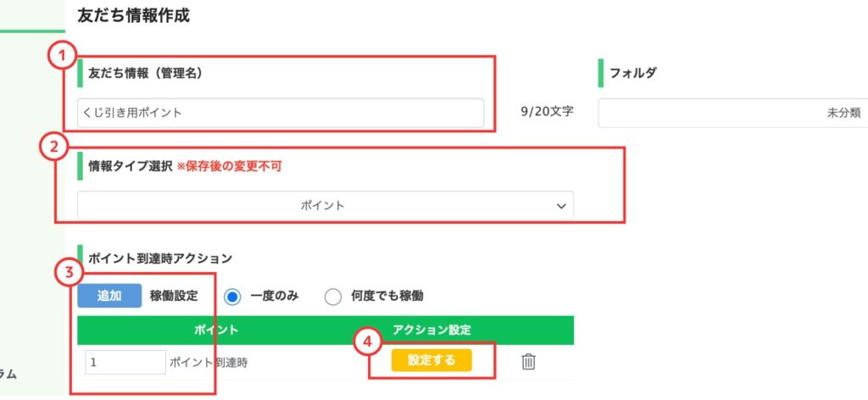Screen dimensions: 868x400
Task: Click the numbered annotation circle 4
Action: point(368,342)
